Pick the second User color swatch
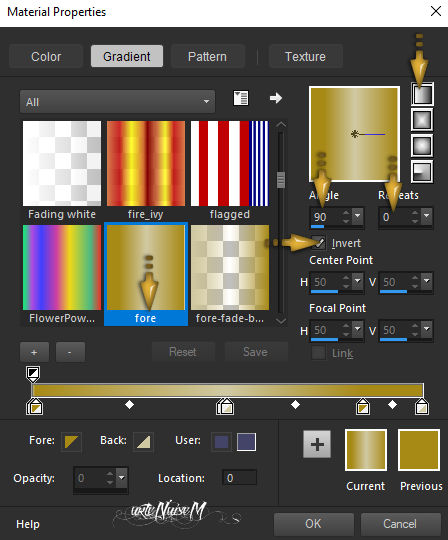 click(x=247, y=442)
